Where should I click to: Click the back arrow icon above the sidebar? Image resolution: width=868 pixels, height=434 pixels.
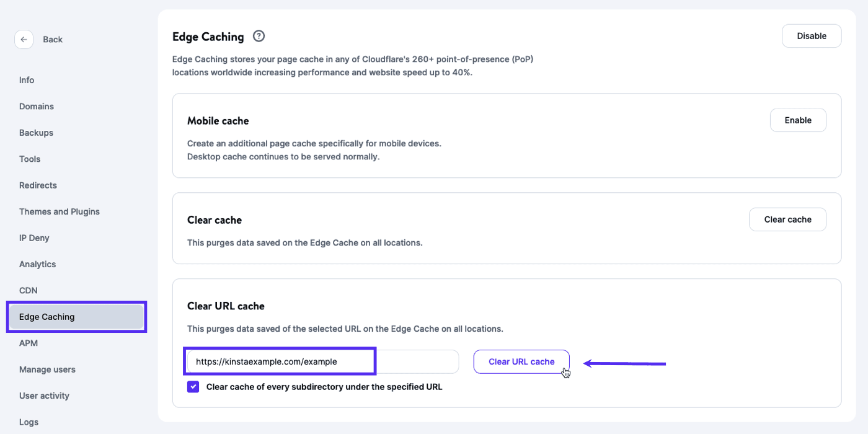(x=24, y=39)
